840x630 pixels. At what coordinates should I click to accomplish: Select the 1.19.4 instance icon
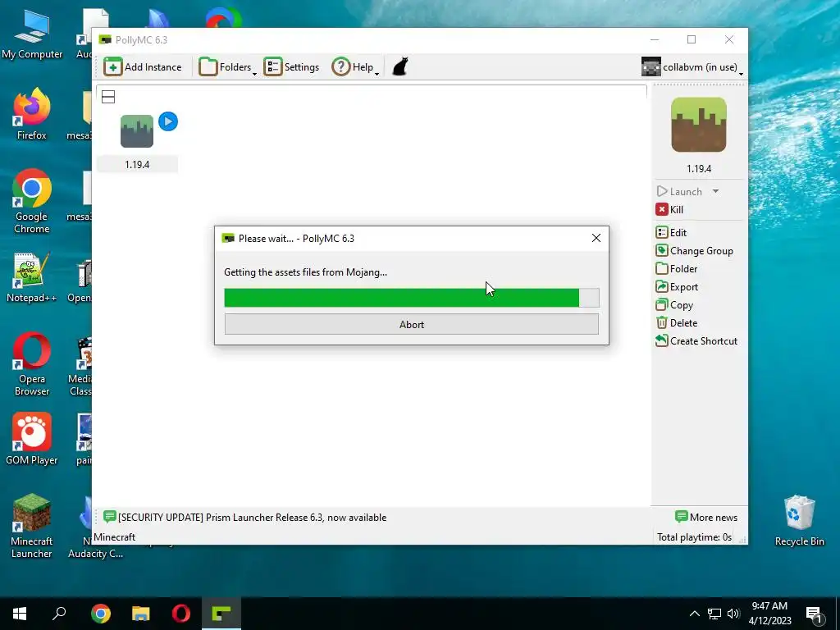(x=137, y=131)
